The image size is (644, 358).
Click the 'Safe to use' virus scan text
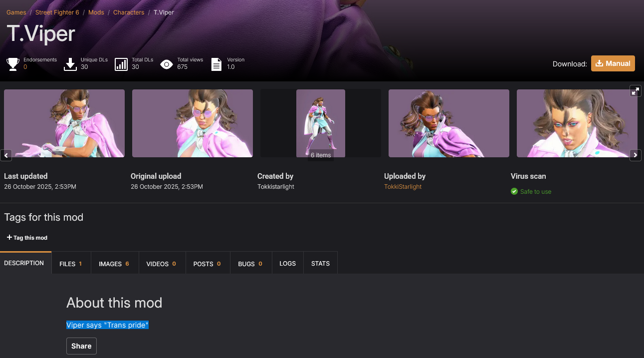coord(536,192)
